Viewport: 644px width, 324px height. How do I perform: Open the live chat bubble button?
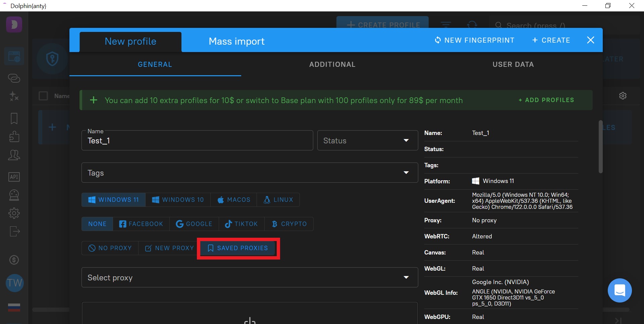point(620,290)
